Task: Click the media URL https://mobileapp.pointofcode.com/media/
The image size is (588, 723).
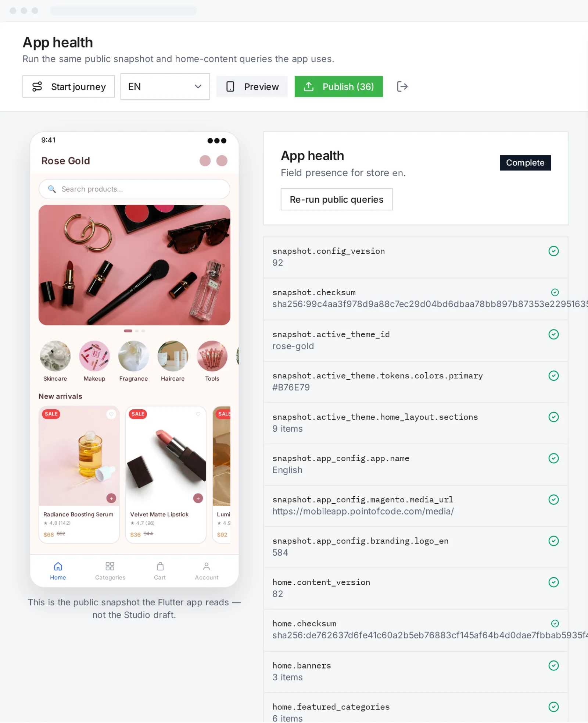Action: 363,511
